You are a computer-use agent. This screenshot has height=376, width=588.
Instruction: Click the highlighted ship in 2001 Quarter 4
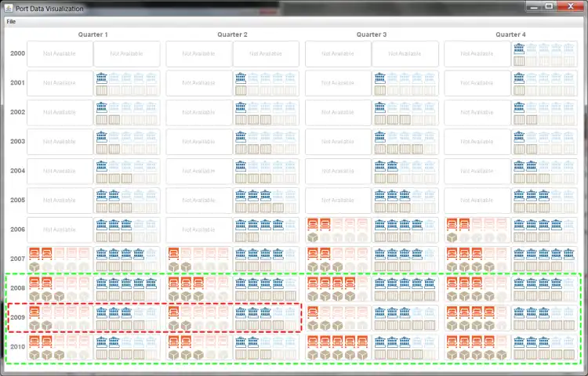click(x=519, y=78)
